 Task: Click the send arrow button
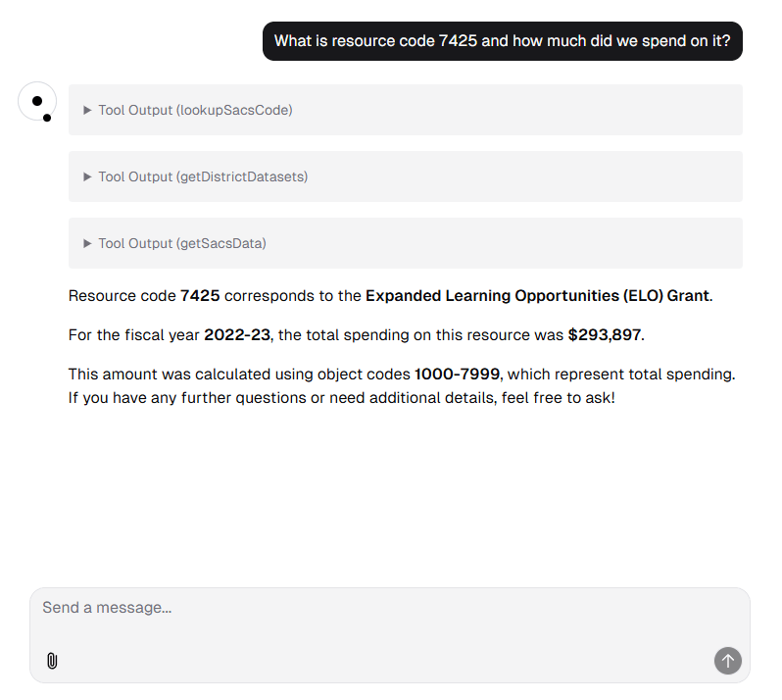click(x=728, y=661)
